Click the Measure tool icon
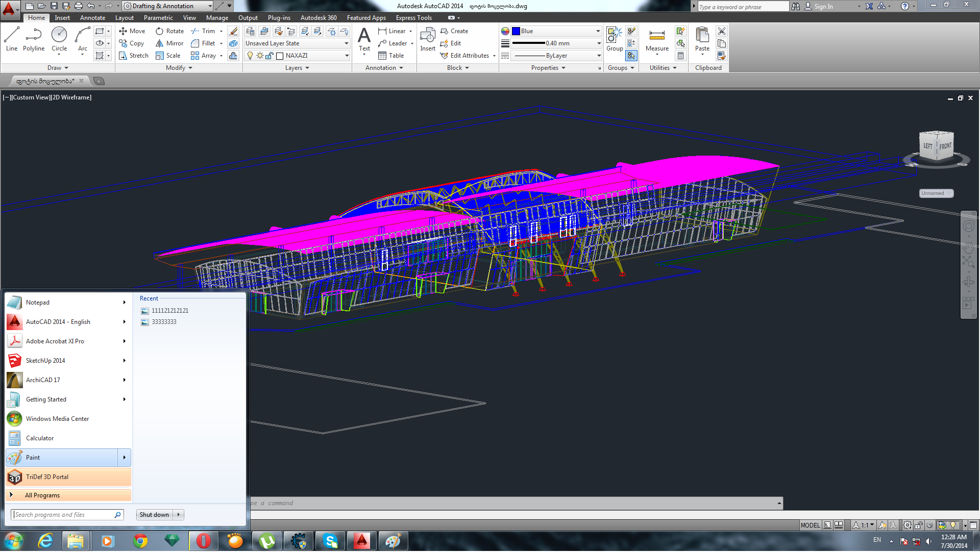980x552 pixels. point(657,35)
